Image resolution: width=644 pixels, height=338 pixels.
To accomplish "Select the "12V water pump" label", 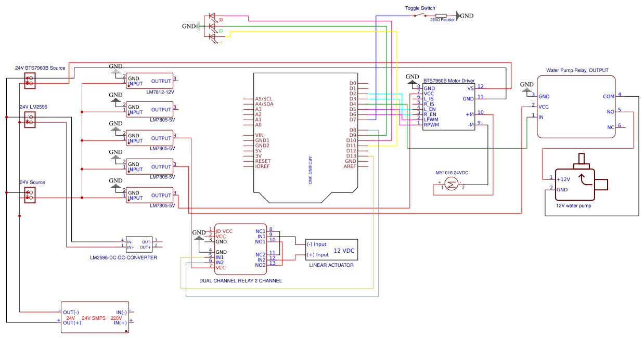I will (574, 205).
